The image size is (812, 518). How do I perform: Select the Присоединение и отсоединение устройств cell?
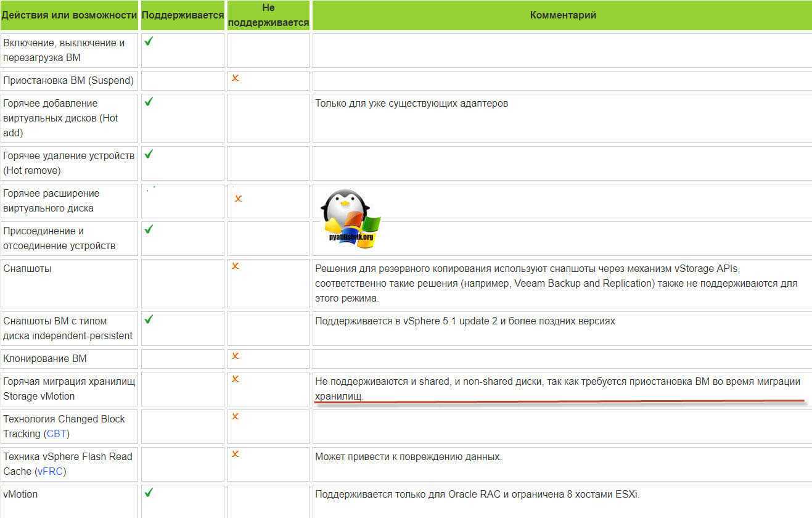point(69,238)
